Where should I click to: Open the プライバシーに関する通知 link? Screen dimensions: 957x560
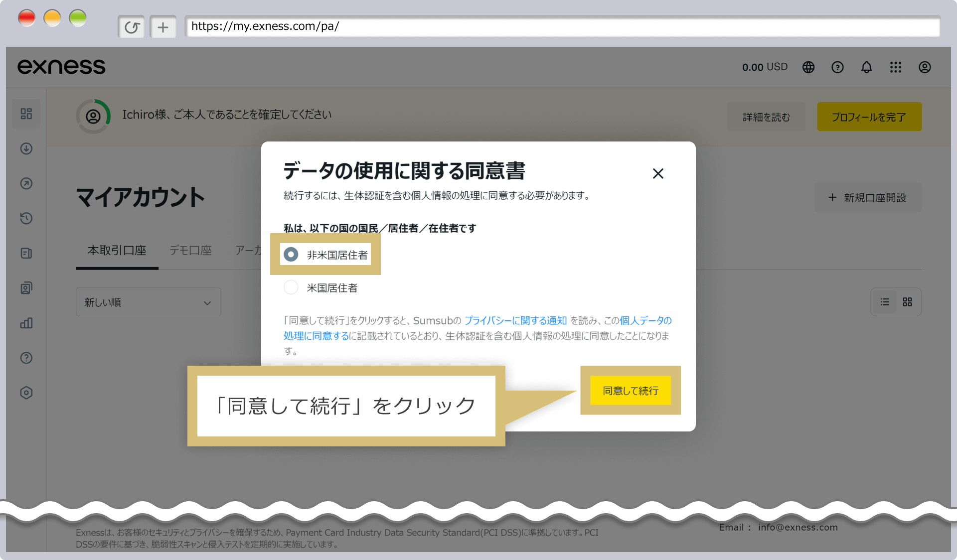click(x=515, y=320)
